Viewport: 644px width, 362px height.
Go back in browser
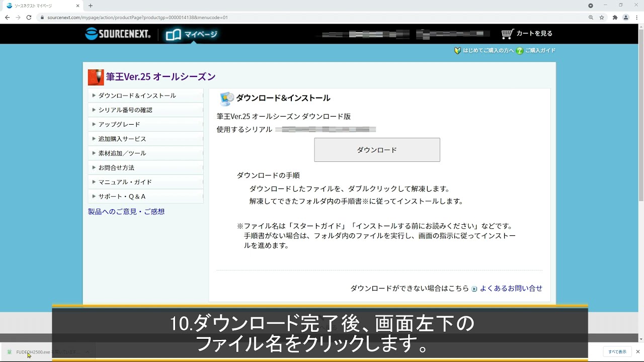coord(7,17)
